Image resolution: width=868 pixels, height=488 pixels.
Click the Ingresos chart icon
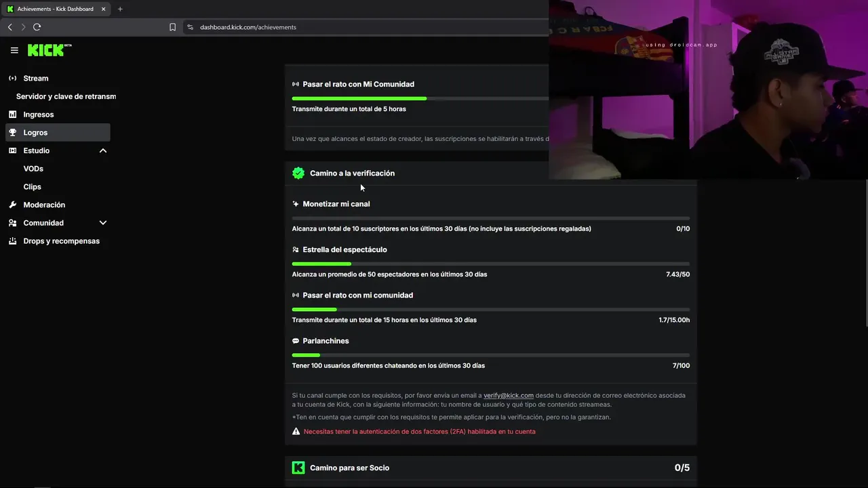[12, 115]
